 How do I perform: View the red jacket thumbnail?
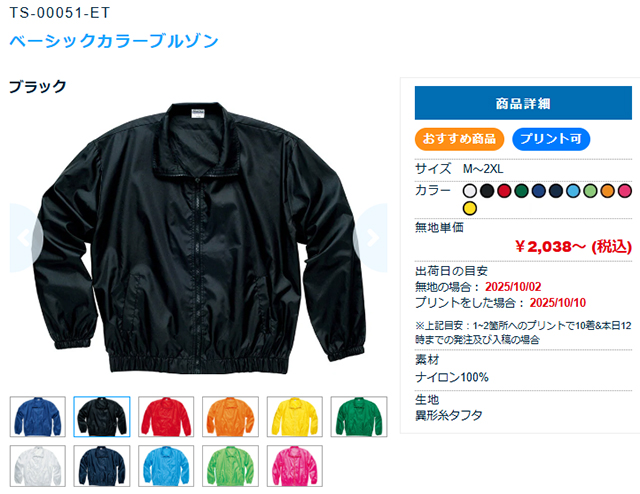(x=166, y=416)
